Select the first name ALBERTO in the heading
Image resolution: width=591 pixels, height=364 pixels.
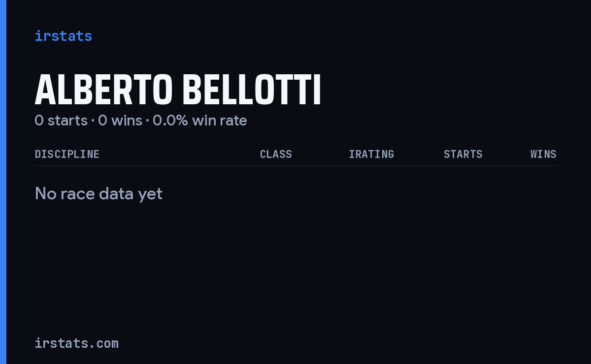(x=103, y=90)
